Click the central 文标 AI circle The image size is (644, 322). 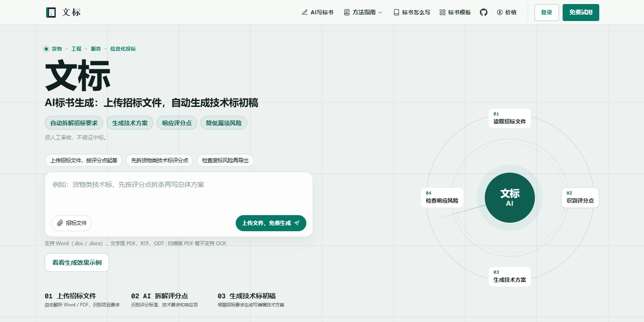(x=510, y=197)
